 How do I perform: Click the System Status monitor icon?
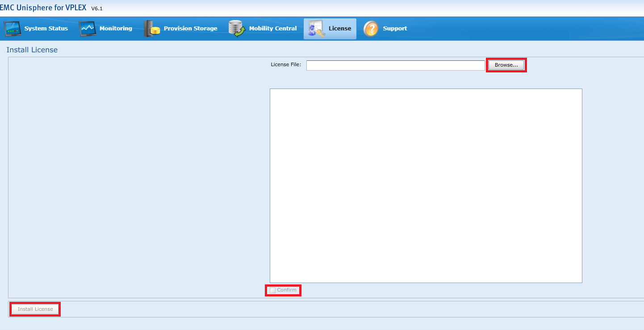click(12, 28)
